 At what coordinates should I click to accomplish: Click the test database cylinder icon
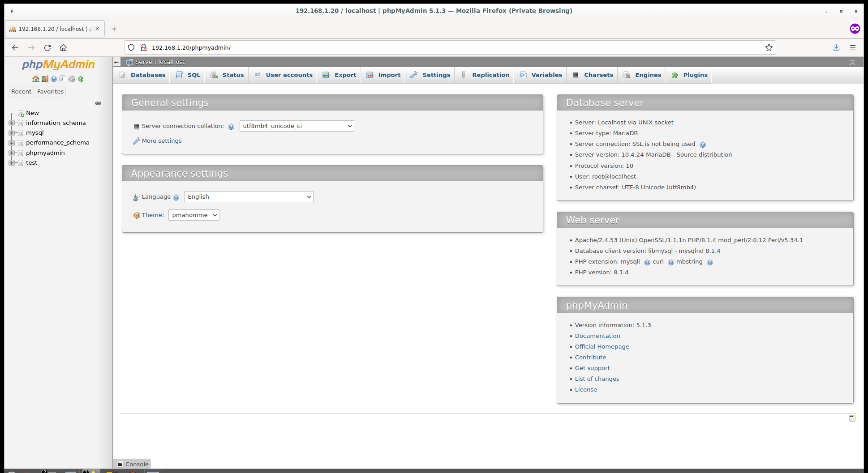21,163
